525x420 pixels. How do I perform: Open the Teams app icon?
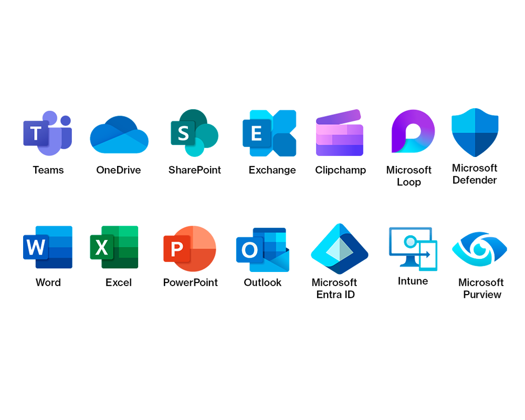pyautogui.click(x=48, y=133)
